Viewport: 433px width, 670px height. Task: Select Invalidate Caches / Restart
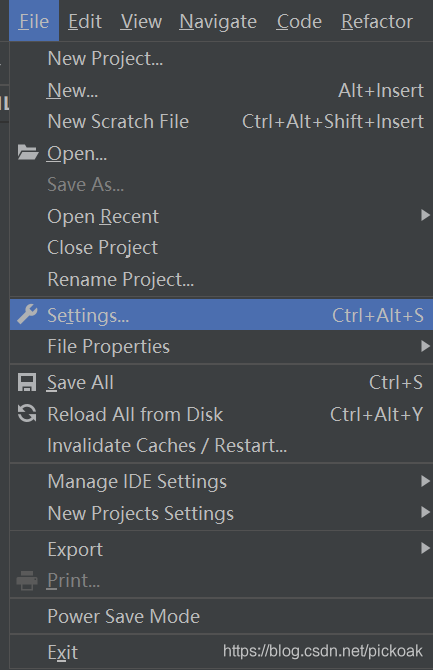pyautogui.click(x=221, y=446)
